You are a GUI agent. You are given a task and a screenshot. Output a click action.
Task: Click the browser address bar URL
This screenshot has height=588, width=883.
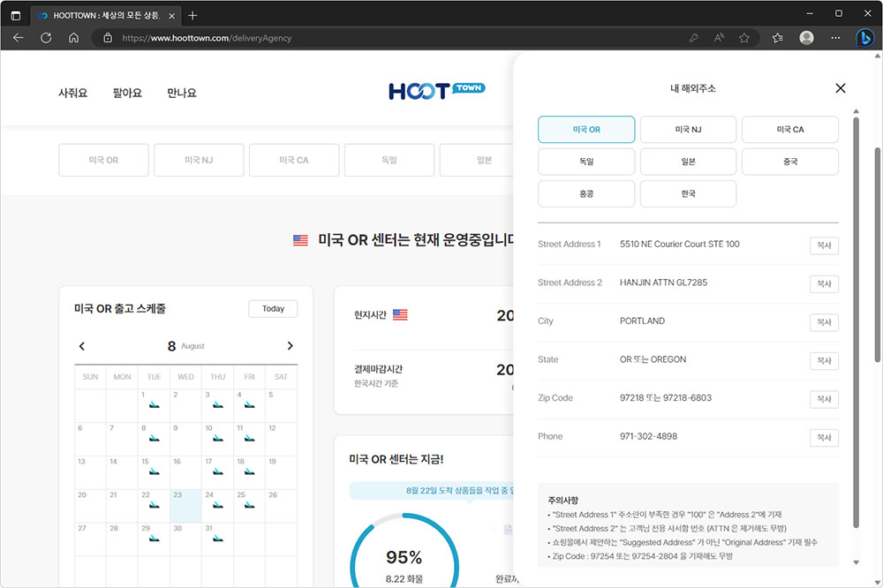pos(207,38)
